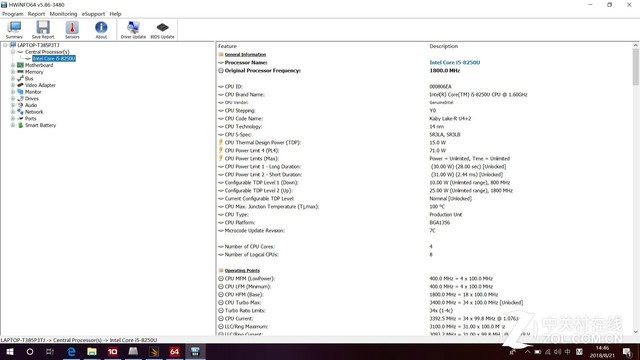Expand the Network tree node
Viewport: 640px width, 360px height.
pyautogui.click(x=13, y=112)
